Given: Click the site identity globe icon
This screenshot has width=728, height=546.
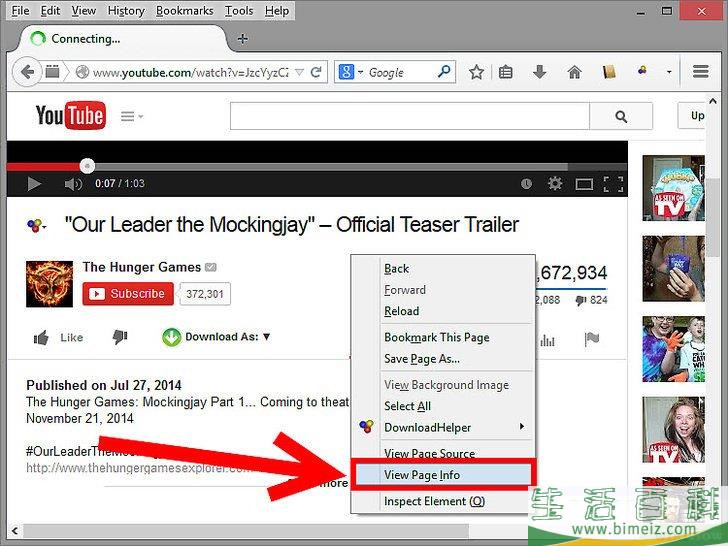Looking at the screenshot, I should 82,72.
